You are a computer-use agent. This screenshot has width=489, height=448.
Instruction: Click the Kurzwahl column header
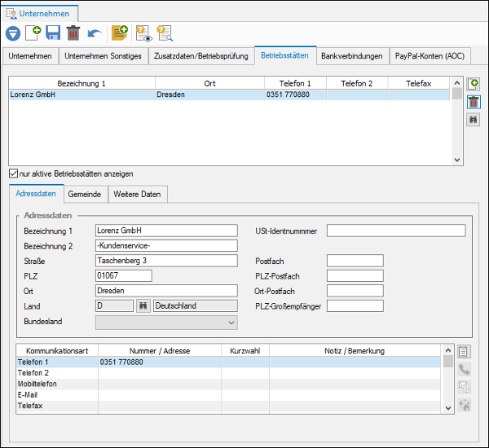(x=245, y=351)
